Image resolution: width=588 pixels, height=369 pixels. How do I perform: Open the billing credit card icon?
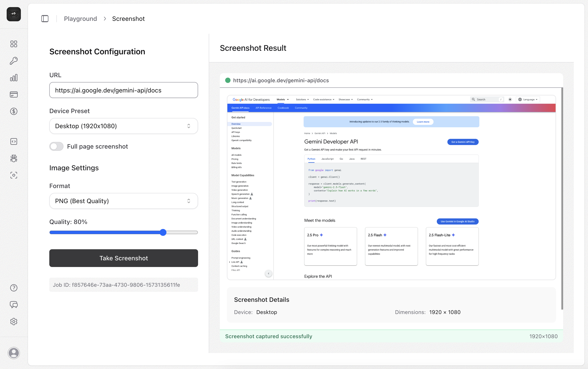(14, 94)
